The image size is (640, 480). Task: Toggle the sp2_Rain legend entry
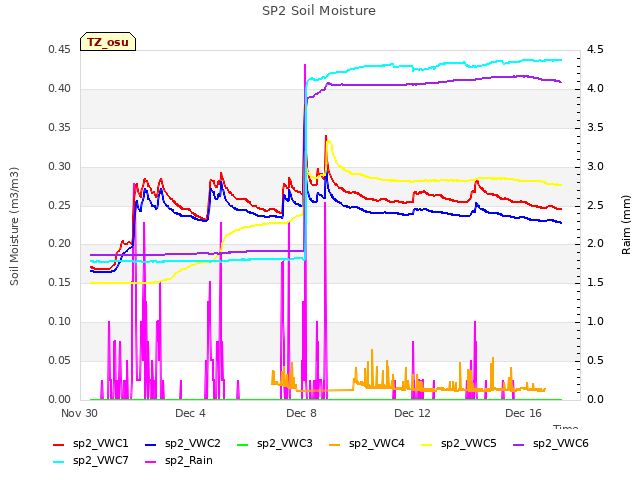179,461
